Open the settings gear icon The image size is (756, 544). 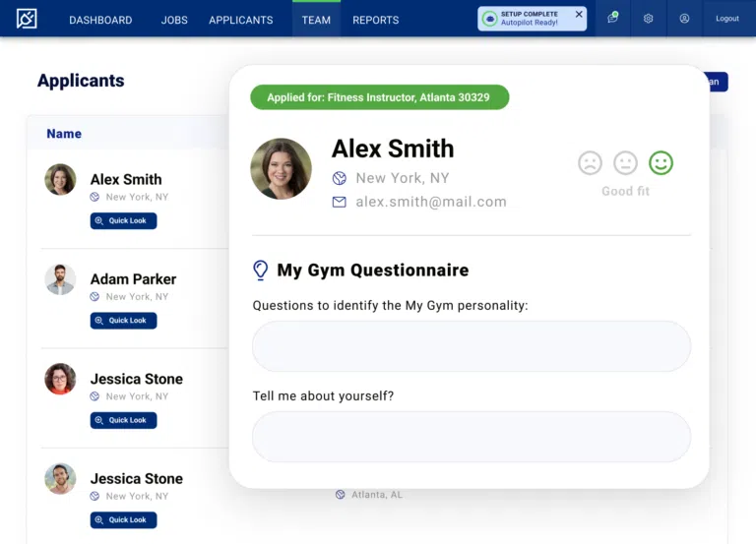648,19
